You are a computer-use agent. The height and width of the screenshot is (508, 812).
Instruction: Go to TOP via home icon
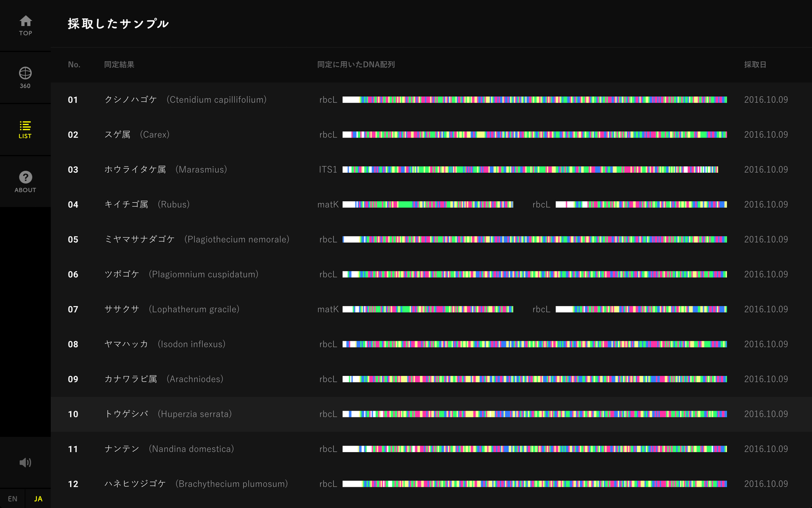coord(25,25)
